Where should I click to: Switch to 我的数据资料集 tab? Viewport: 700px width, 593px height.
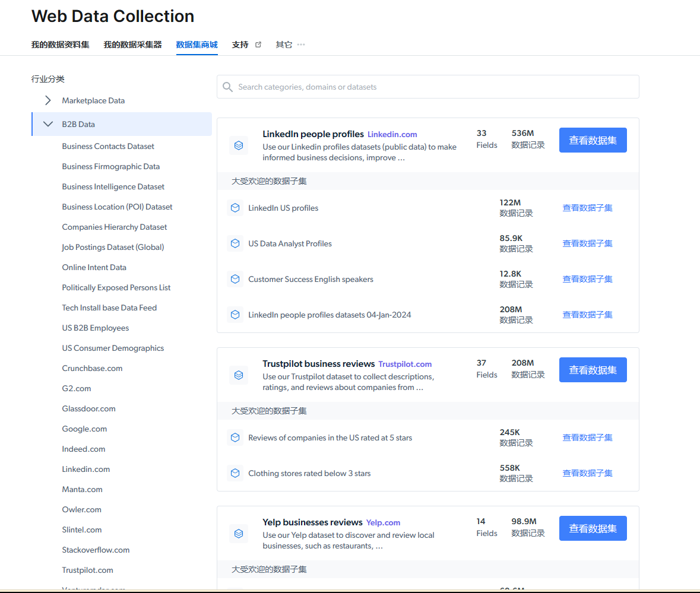(x=61, y=45)
